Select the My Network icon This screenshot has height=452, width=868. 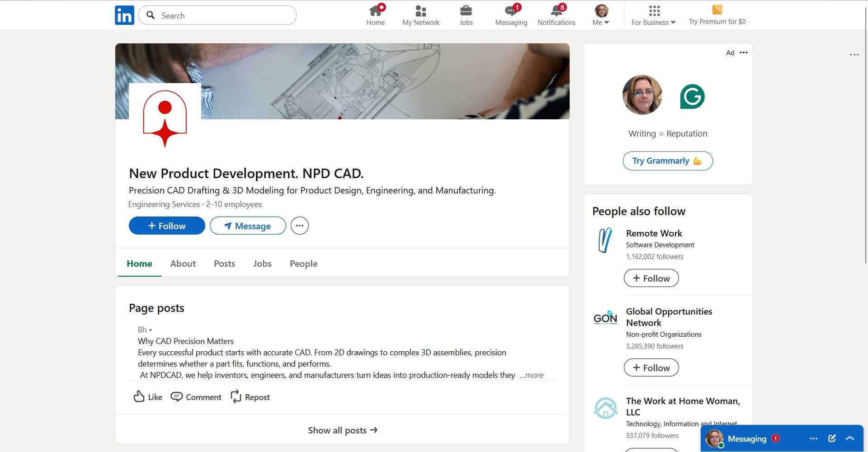pos(420,11)
